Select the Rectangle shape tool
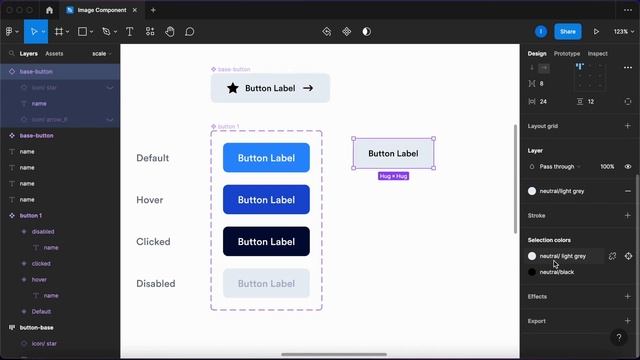The width and height of the screenshot is (640, 360). tap(82, 31)
